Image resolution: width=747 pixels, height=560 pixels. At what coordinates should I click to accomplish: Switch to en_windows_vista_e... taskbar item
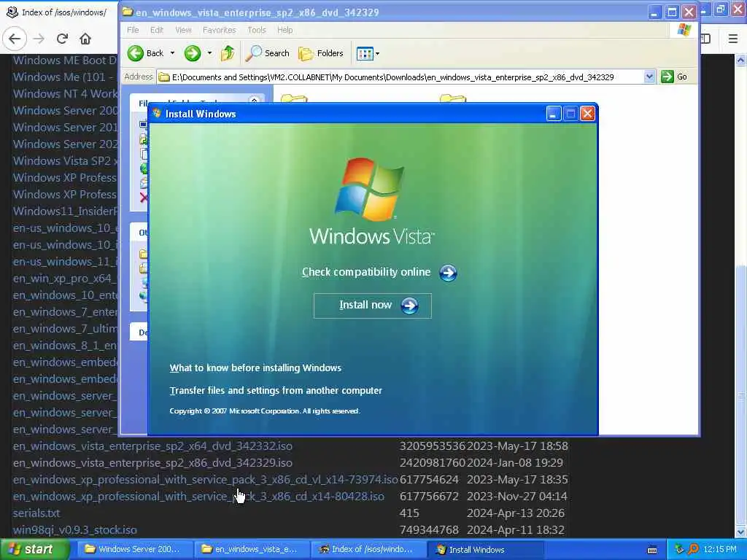pos(251,550)
